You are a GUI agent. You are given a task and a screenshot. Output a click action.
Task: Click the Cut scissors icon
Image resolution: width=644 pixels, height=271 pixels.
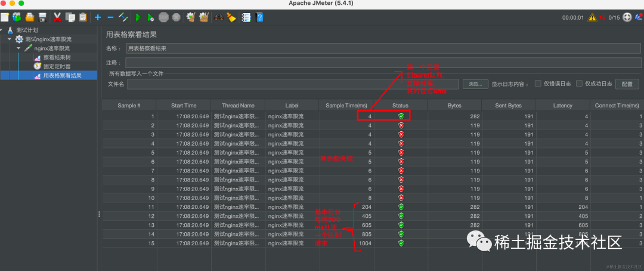pos(57,17)
